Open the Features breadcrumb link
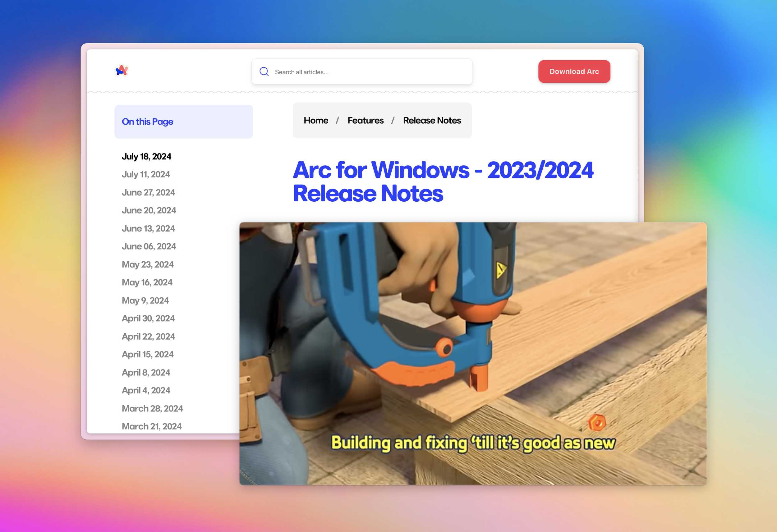Screen dimensions: 777x532 [x=366, y=120]
